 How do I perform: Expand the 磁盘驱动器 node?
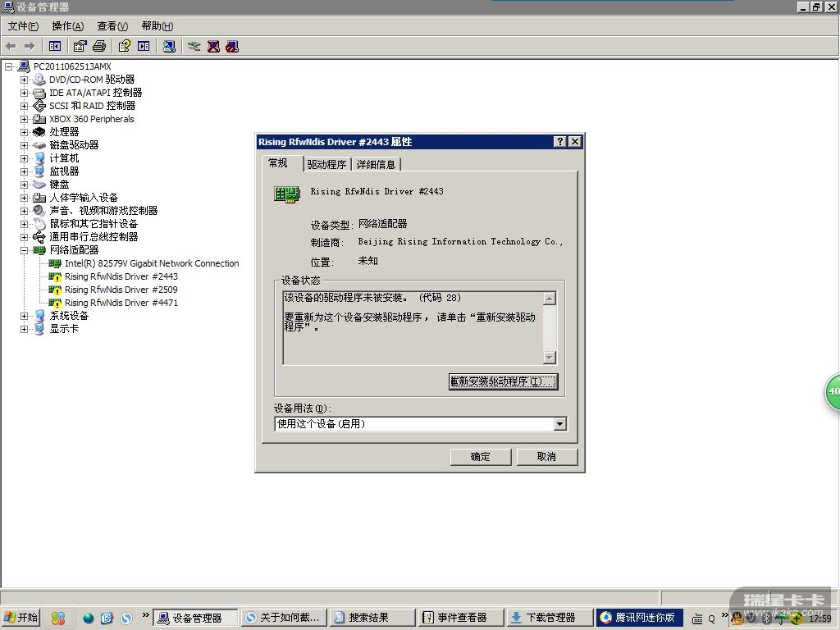[x=24, y=145]
